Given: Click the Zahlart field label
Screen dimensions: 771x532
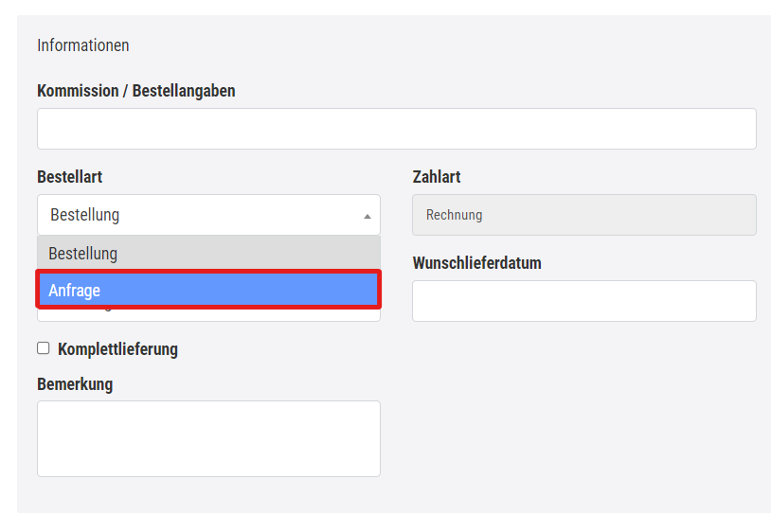Looking at the screenshot, I should [436, 177].
